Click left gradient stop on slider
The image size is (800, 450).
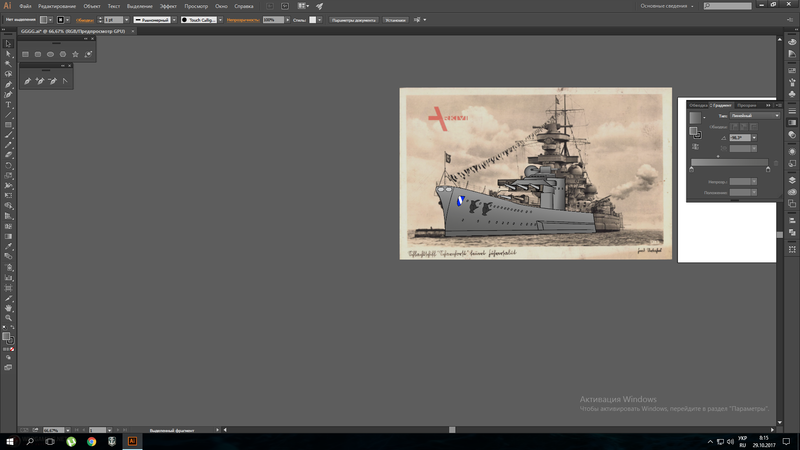tap(692, 169)
